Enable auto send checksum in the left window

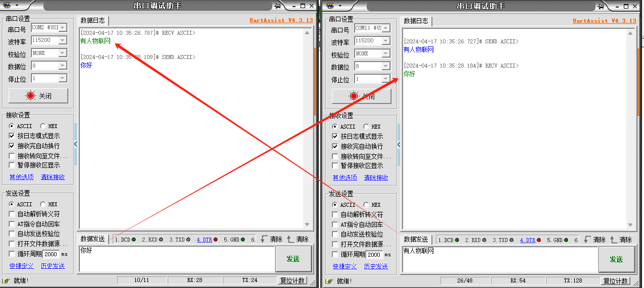[13, 234]
